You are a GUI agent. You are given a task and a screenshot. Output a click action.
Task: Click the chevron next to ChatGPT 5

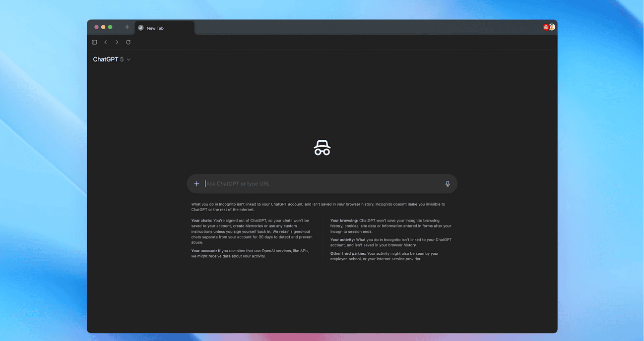point(129,59)
